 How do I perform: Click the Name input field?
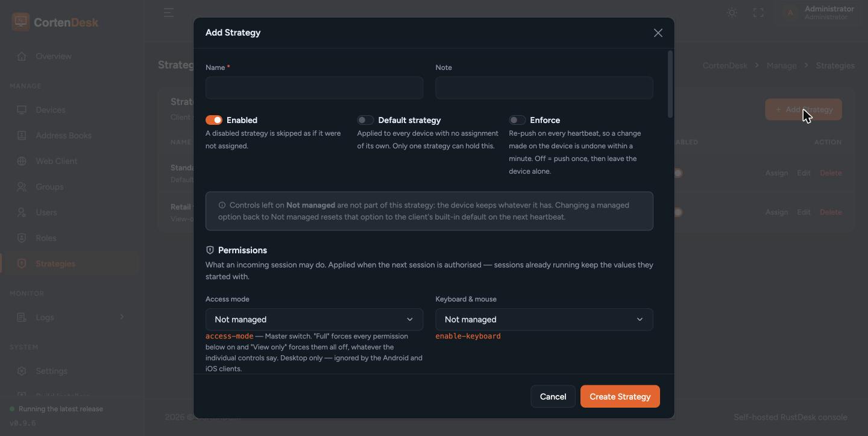pos(314,88)
